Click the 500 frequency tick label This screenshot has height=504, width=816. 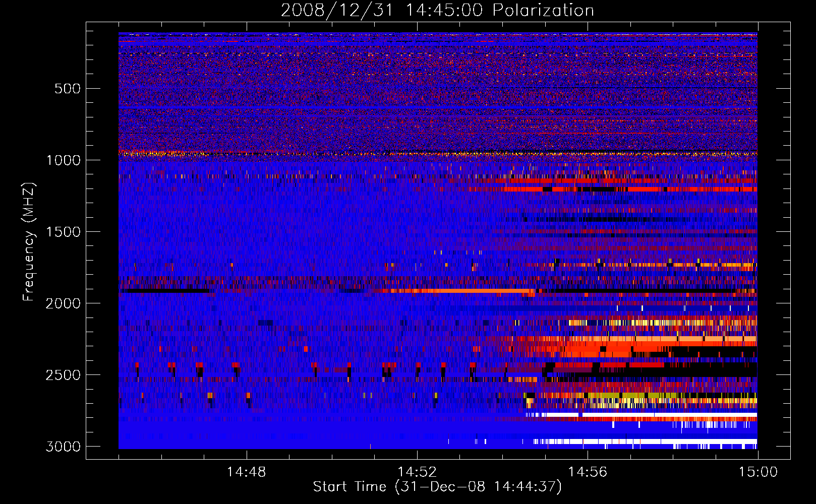tap(68, 89)
